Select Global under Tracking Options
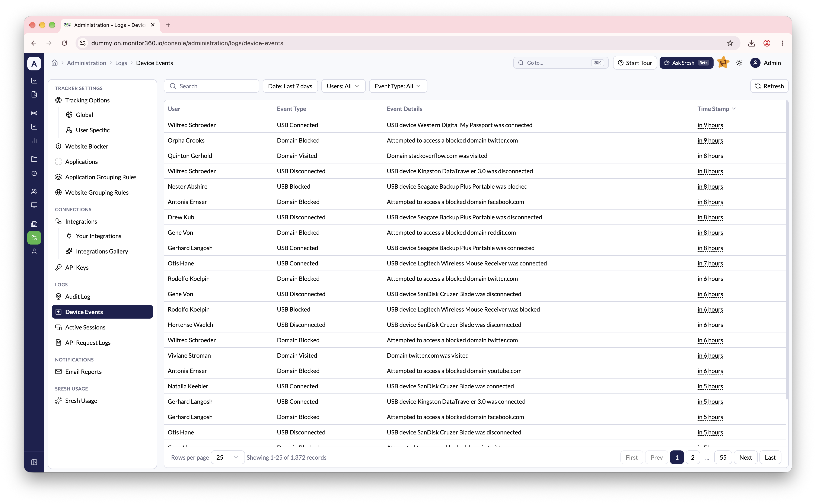This screenshot has height=504, width=816. click(x=108, y=115)
